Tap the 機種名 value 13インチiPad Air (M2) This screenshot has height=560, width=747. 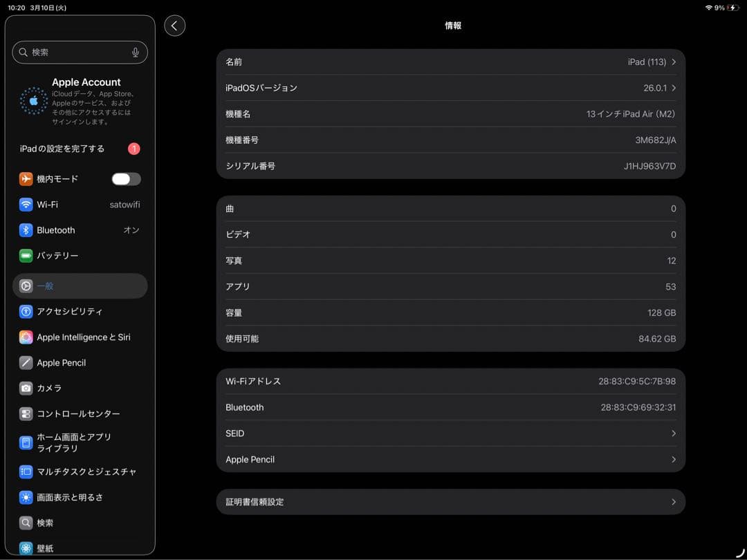click(631, 114)
